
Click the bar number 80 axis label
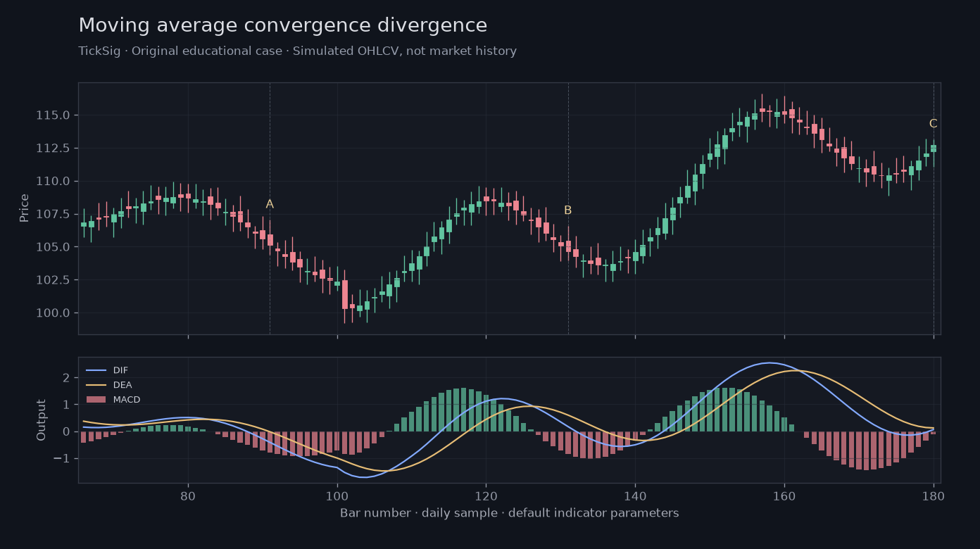(188, 495)
